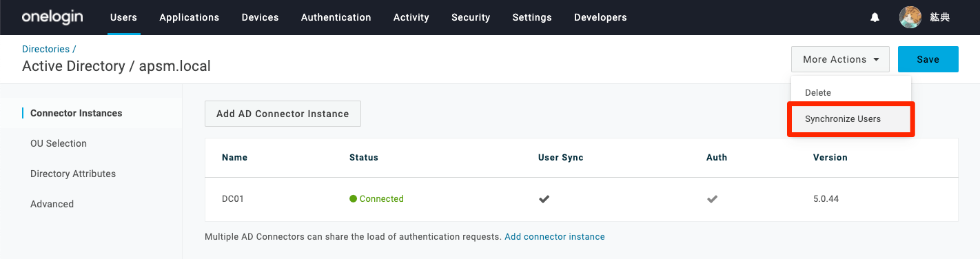Open the Settings menu
This screenshot has width=980, height=259.
click(532, 17)
